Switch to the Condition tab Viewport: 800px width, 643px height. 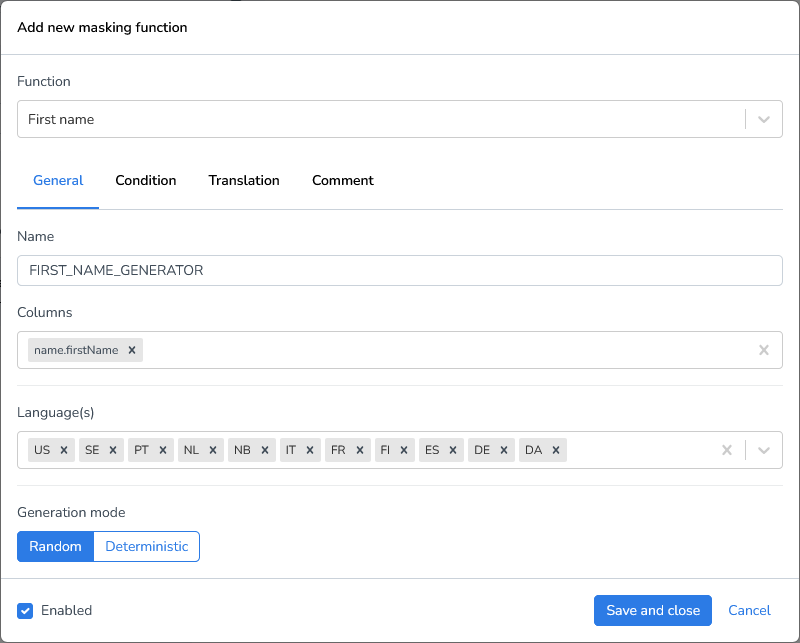click(145, 181)
